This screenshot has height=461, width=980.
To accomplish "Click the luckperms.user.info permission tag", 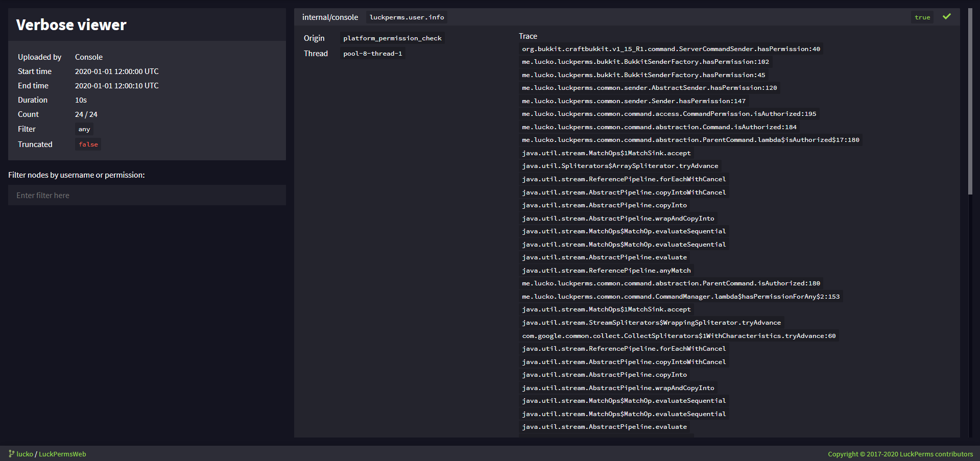I will tap(407, 17).
